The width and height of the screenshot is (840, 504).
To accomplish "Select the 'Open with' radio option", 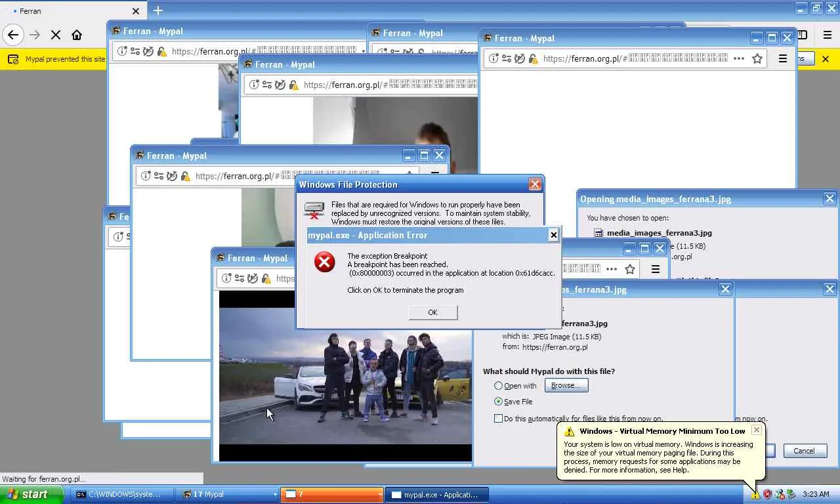I will tap(499, 386).
